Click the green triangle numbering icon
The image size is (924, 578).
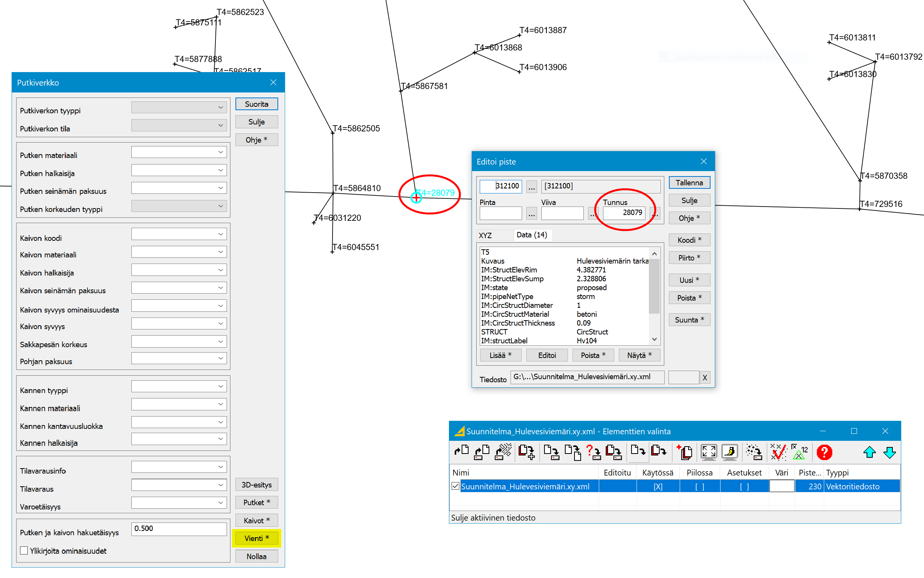coord(799,452)
